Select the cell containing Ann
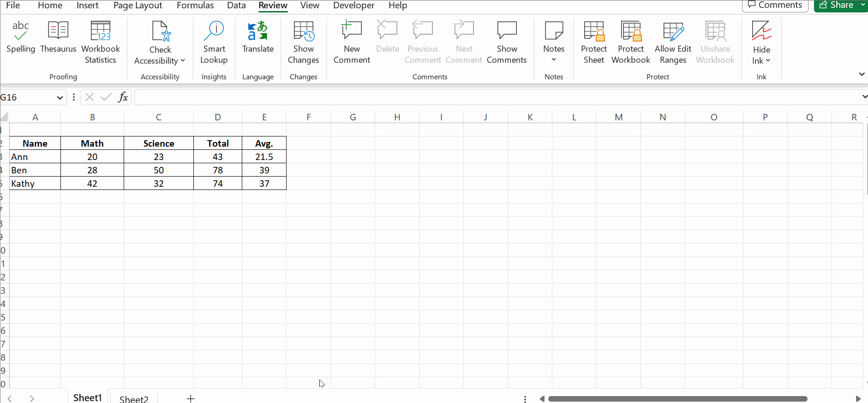Viewport: 868px width, 403px height. 35,157
